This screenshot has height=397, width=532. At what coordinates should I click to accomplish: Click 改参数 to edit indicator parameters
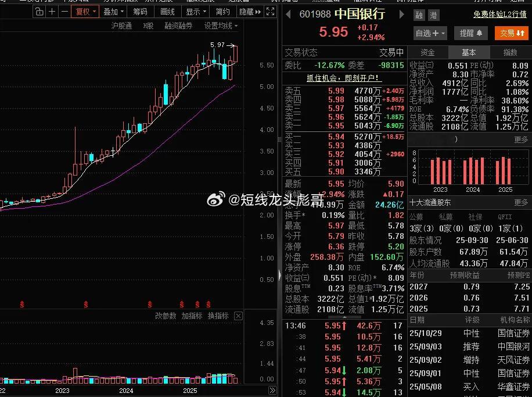point(166,316)
